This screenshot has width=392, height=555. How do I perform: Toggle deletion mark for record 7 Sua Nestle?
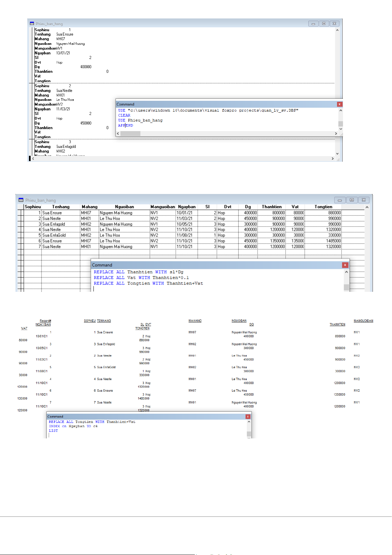[x=22, y=247]
